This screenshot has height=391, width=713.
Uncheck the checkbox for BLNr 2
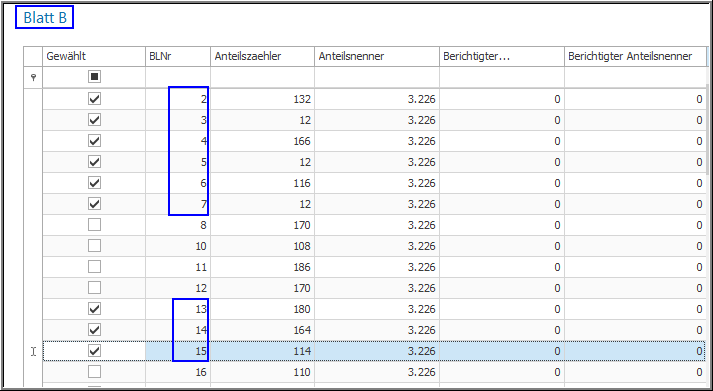click(94, 99)
